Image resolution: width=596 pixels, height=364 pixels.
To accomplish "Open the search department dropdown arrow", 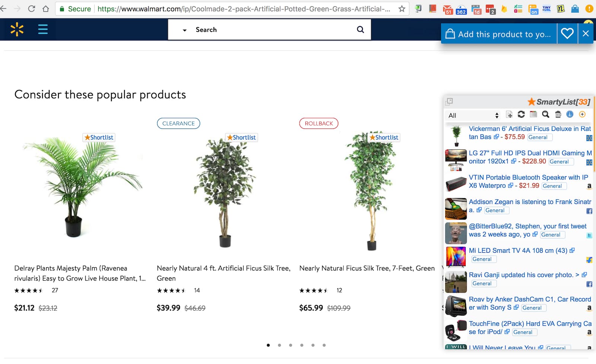I will coord(184,30).
